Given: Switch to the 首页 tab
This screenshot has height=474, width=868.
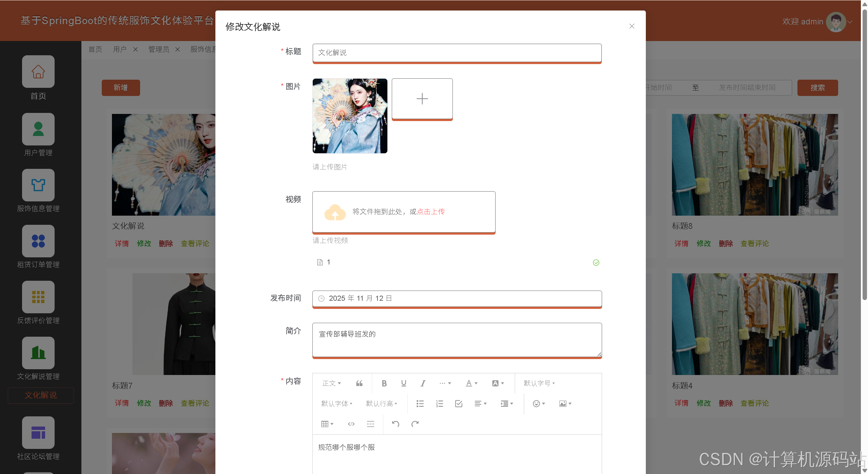Looking at the screenshot, I should (95, 50).
